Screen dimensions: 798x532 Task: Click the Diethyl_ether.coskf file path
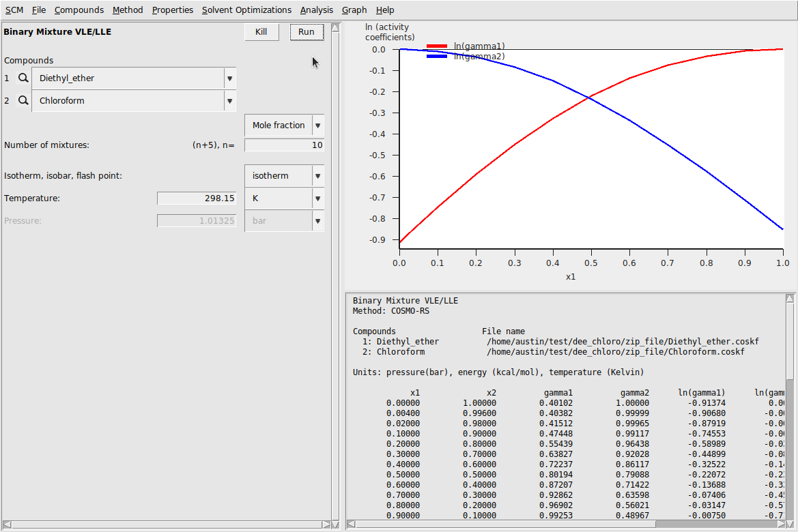tap(623, 341)
